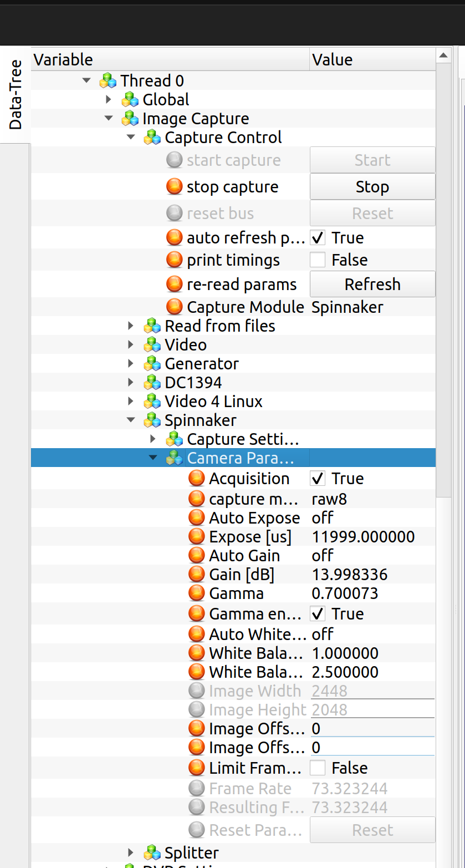465x868 pixels.
Task: Click the Global node cubes icon
Action: (130, 100)
